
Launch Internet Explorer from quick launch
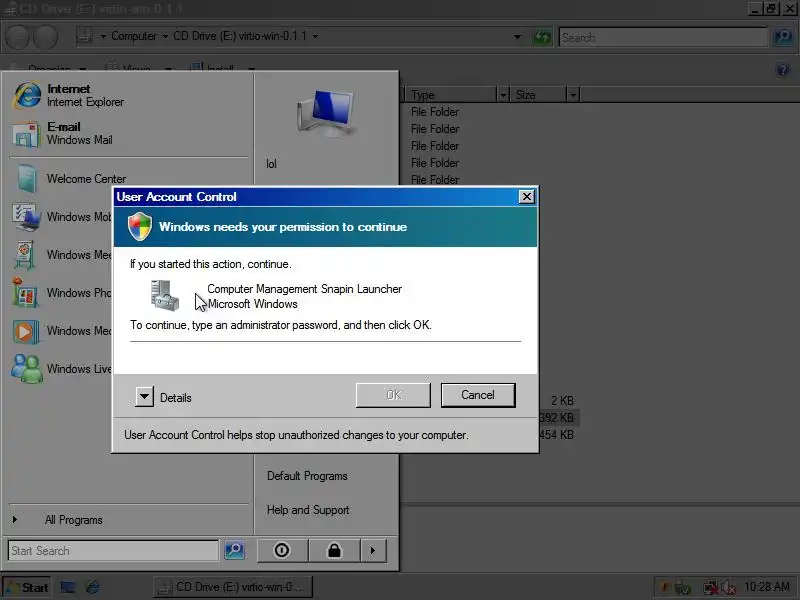93,587
